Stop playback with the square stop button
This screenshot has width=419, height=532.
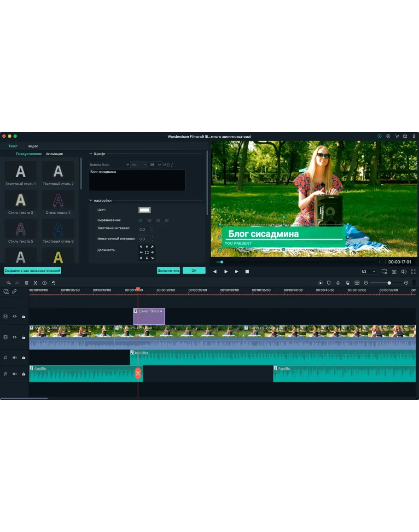click(247, 272)
